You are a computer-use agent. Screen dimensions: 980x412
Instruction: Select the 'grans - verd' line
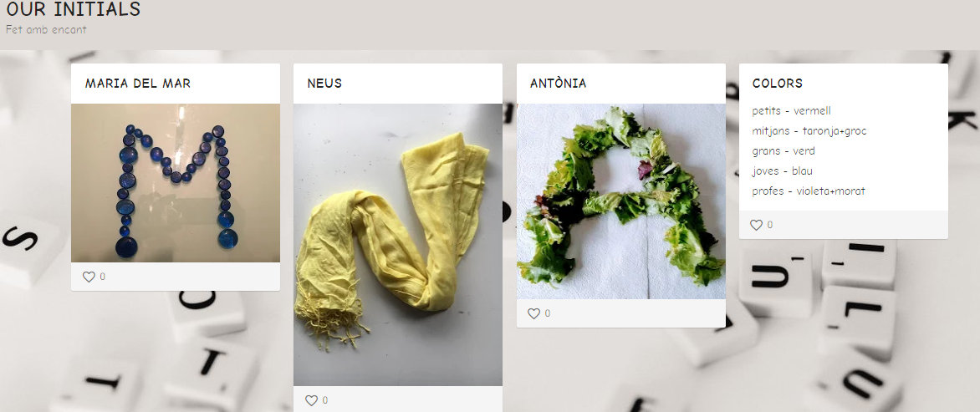pos(783,151)
